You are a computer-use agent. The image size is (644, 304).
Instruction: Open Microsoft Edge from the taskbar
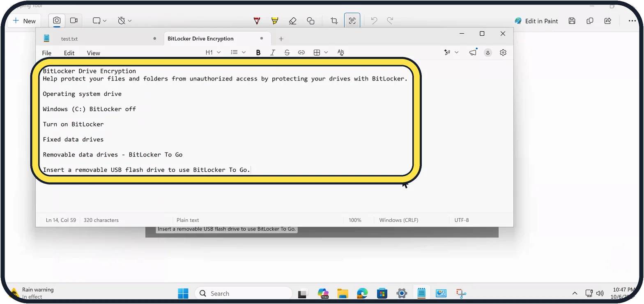tap(362, 293)
